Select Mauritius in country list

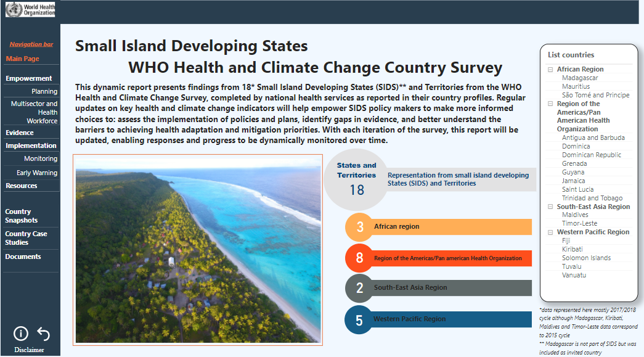click(x=576, y=87)
